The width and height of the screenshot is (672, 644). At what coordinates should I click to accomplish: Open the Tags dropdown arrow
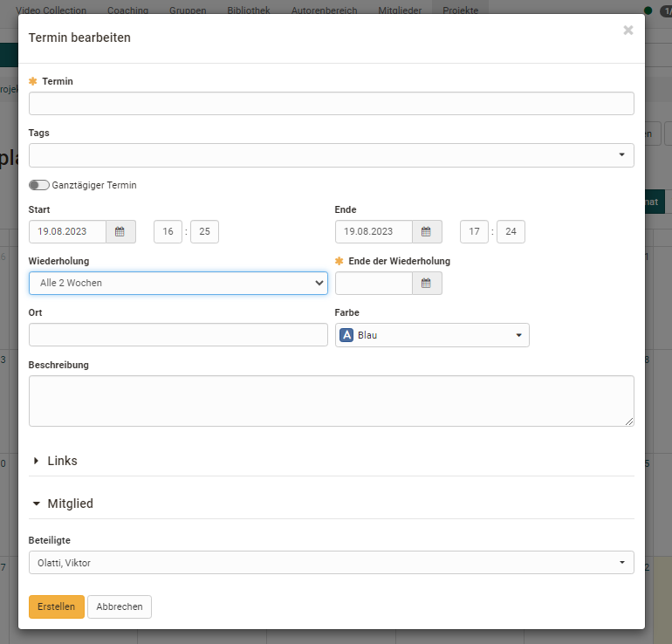621,155
